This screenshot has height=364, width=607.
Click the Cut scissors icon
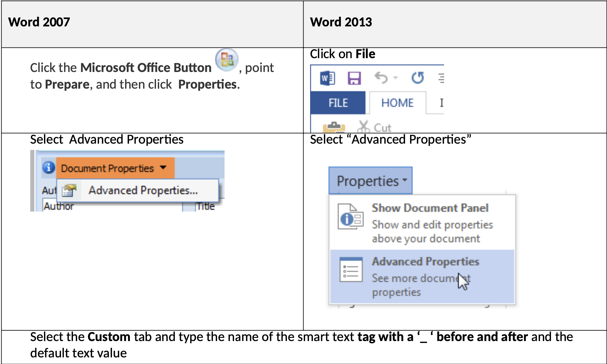click(364, 127)
